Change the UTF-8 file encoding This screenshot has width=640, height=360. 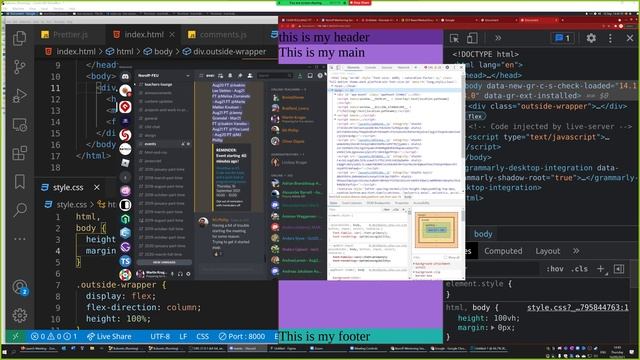[x=160, y=336]
